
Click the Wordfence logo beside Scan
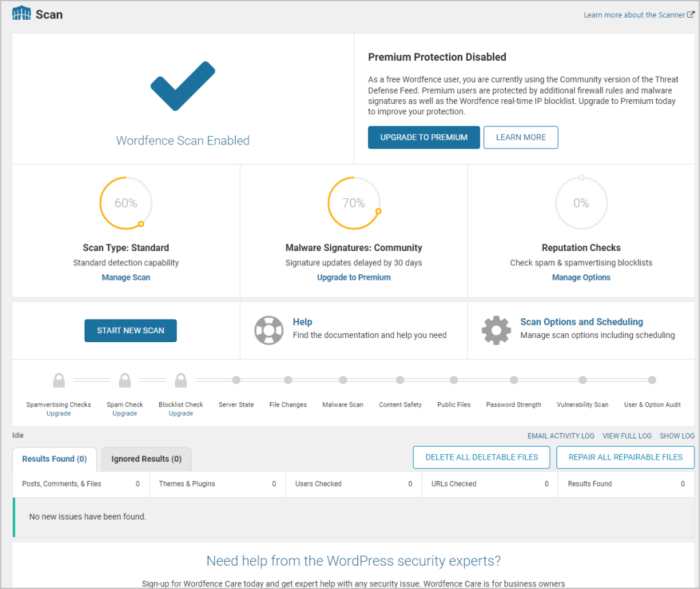[x=21, y=14]
